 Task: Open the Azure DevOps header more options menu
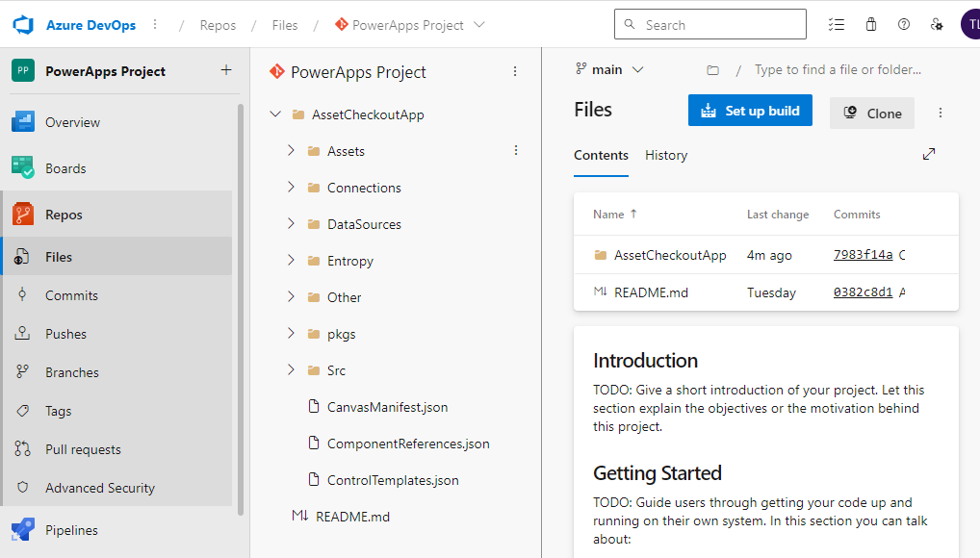click(x=155, y=24)
